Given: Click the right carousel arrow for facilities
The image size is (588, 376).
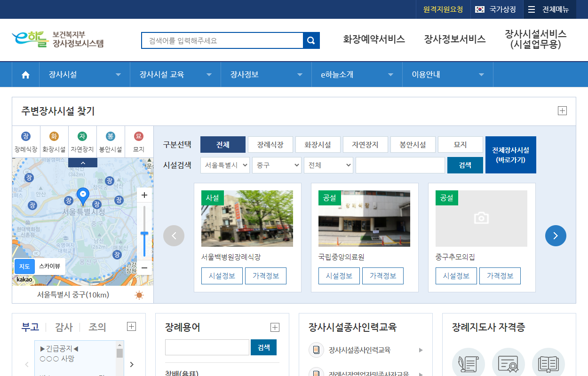Looking at the screenshot, I should (556, 235).
